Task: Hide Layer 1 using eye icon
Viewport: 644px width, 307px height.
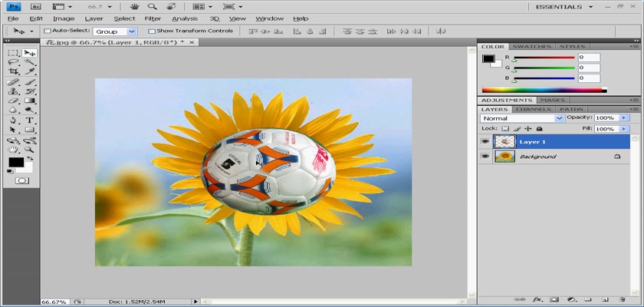Action: (x=485, y=141)
